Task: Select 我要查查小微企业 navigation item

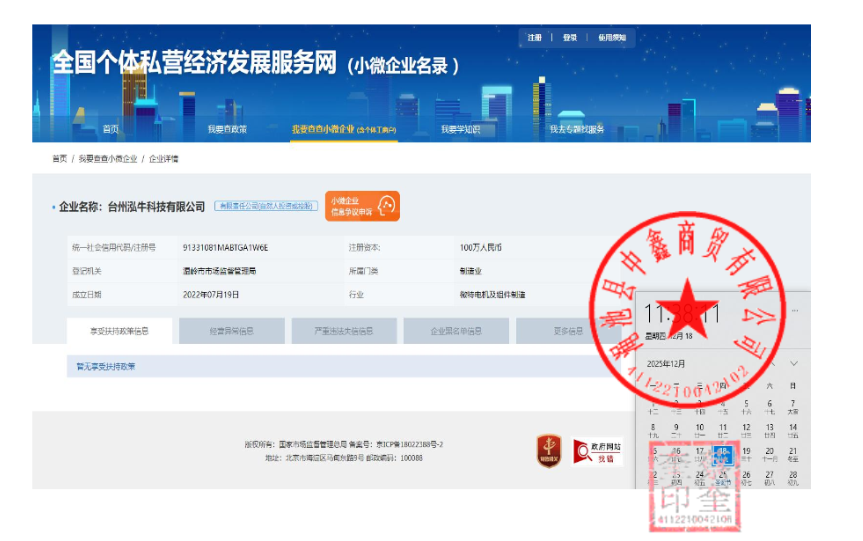Action: pos(343,129)
